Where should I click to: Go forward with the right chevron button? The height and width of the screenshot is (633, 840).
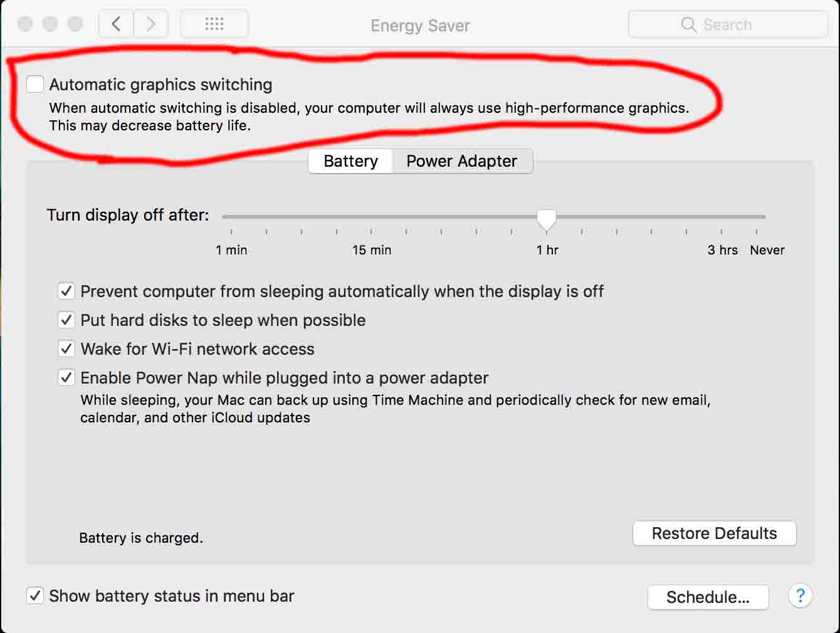click(150, 24)
